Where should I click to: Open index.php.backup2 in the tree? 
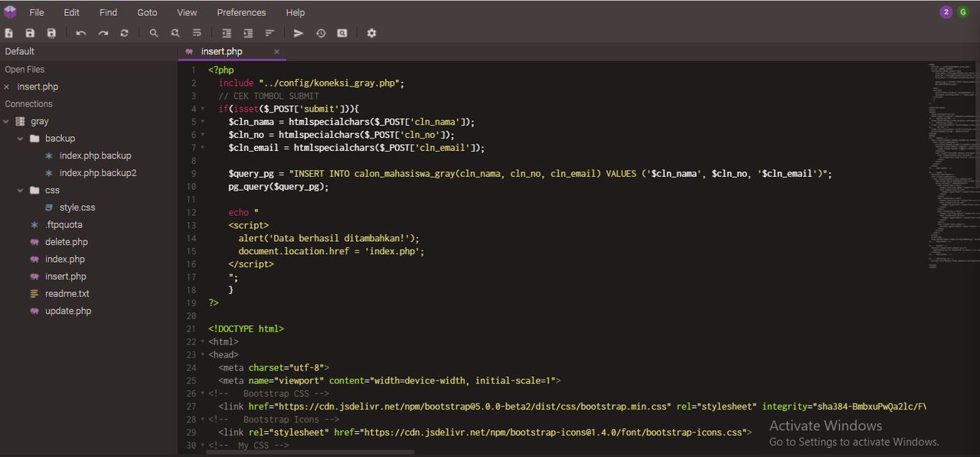tap(98, 173)
